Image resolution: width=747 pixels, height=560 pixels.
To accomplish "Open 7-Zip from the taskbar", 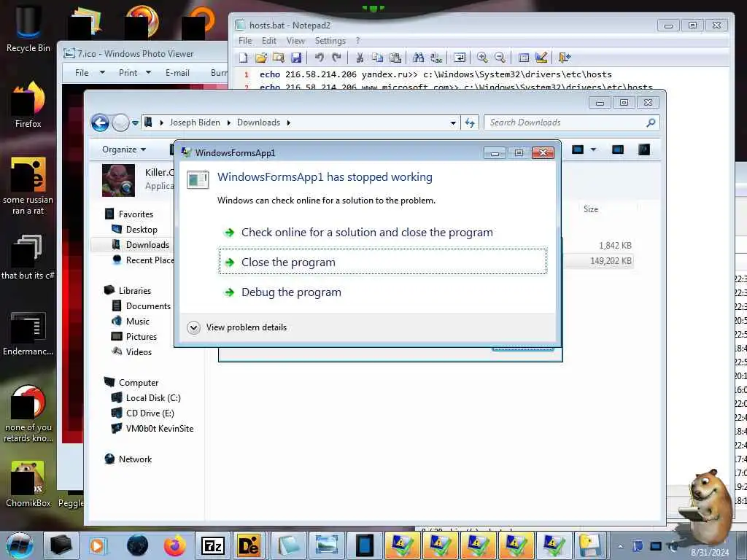I will point(212,545).
